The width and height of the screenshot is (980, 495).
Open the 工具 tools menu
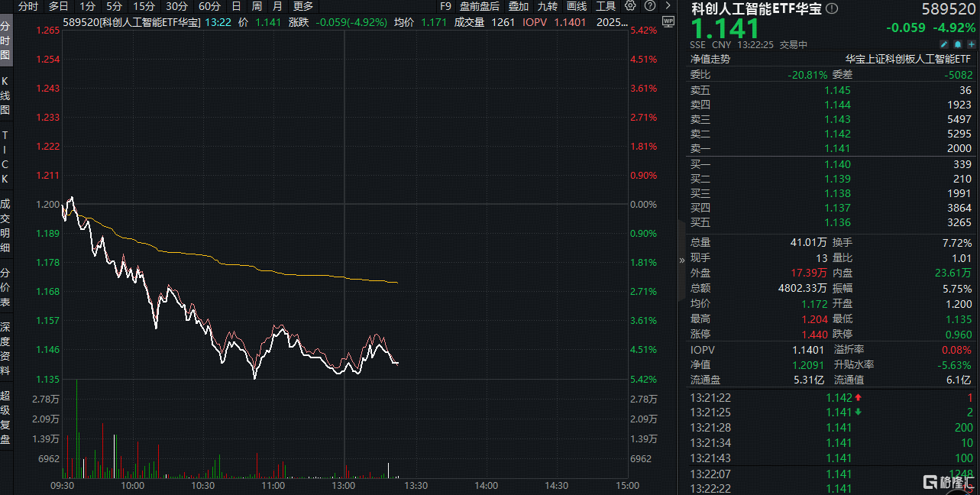[x=606, y=6]
